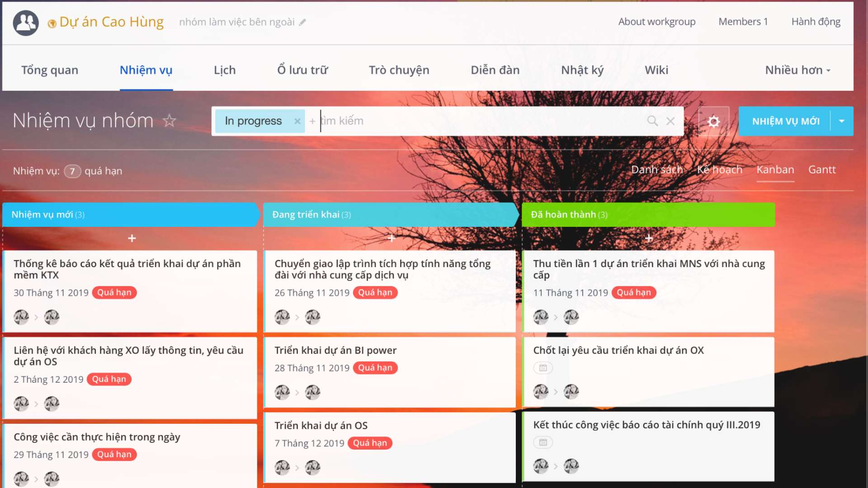
Task: Click the magnifier search icon
Action: [x=652, y=121]
